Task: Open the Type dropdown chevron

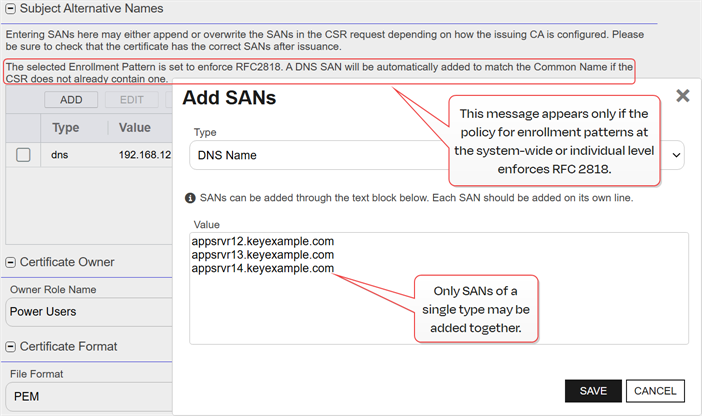Action: [x=678, y=155]
